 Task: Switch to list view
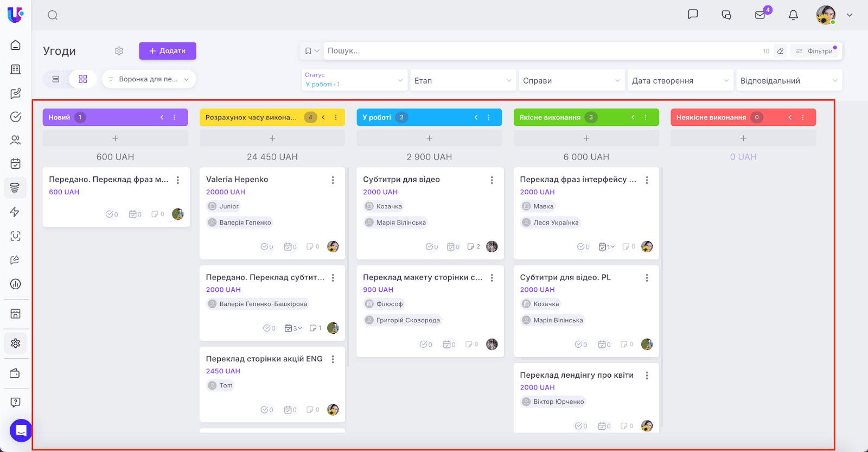pos(56,79)
